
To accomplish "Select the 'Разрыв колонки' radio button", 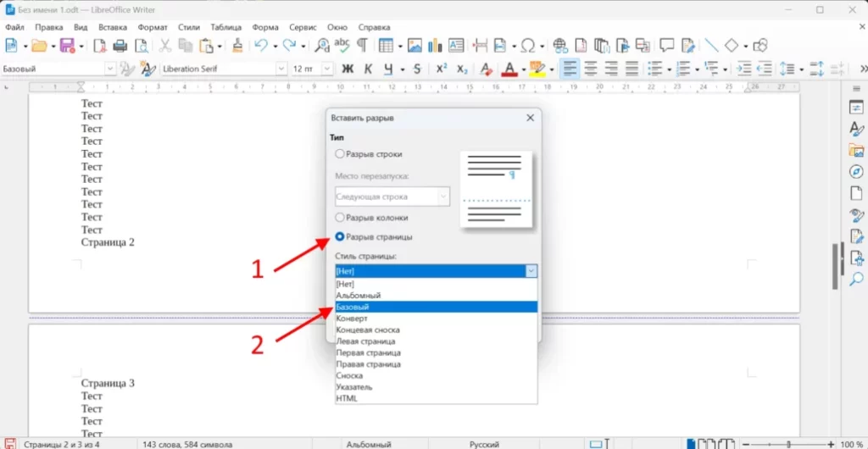I will click(x=340, y=218).
